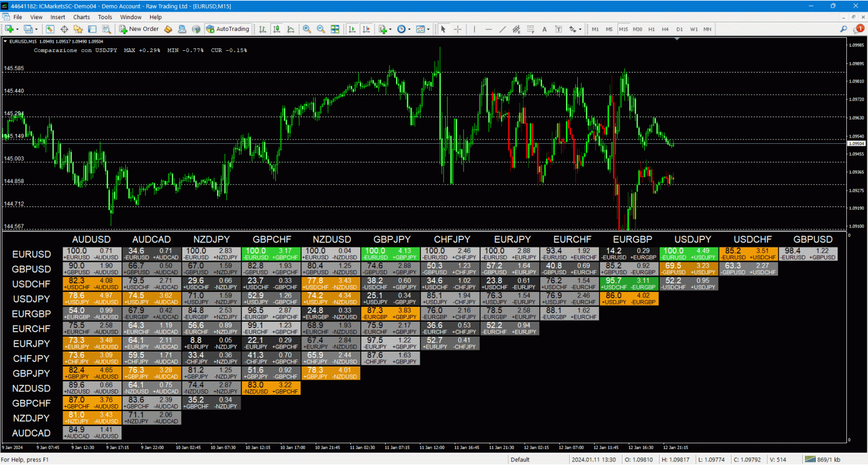
Task: Select the Fibonacci Retracement tool
Action: tap(516, 29)
